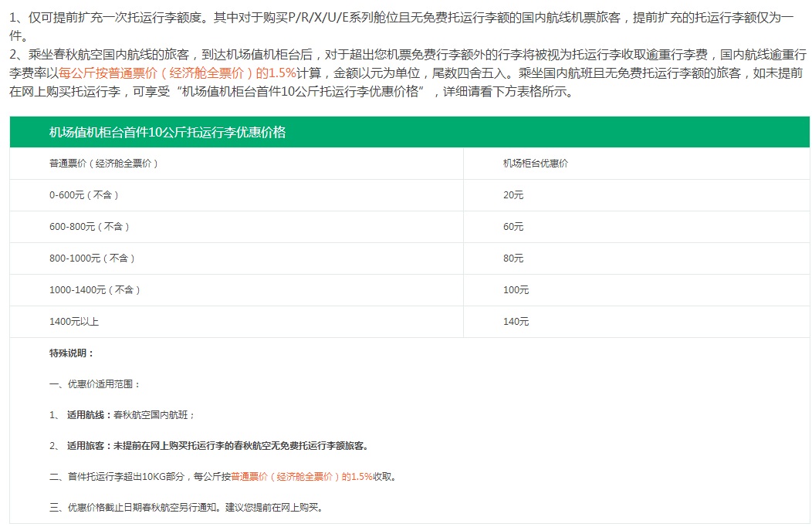Viewport: 812px width, 527px height.
Task: Select the column header '机场柜台优惠价'
Action: point(637,164)
